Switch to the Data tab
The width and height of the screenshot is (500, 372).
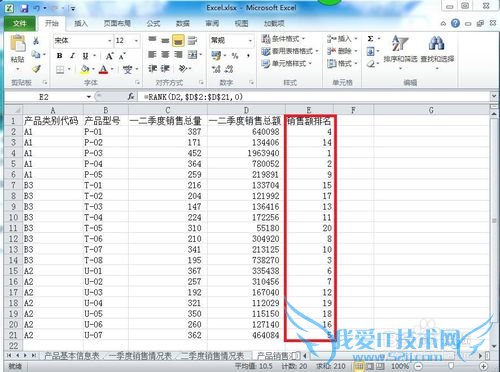click(183, 23)
